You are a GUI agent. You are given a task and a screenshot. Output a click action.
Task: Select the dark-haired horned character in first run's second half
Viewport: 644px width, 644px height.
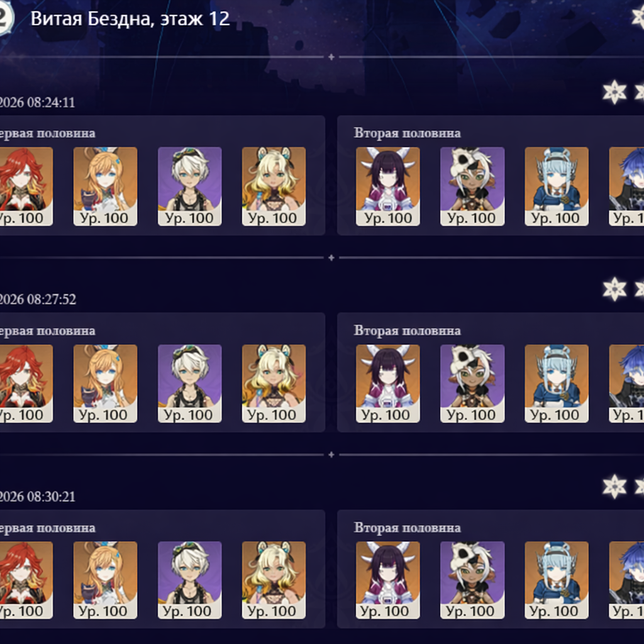coord(387,186)
